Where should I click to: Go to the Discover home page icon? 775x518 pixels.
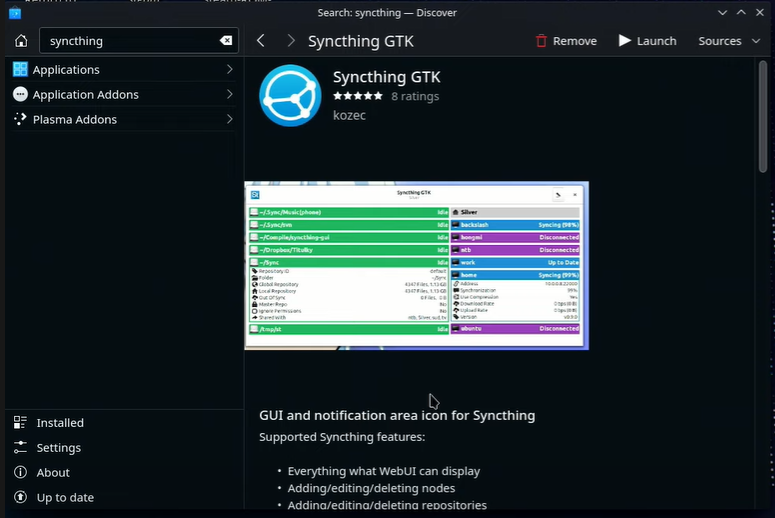pos(21,41)
